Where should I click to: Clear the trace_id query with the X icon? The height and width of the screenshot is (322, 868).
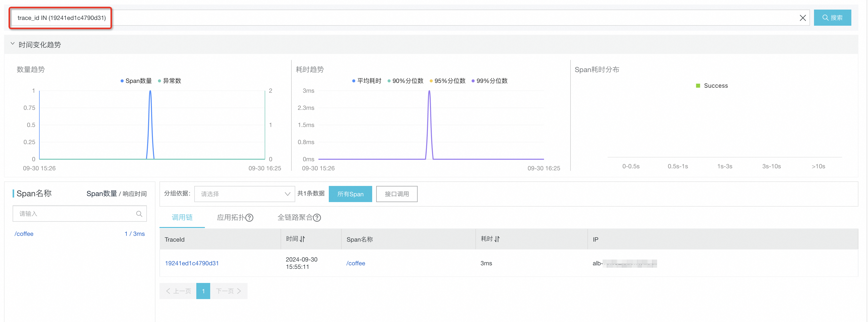pyautogui.click(x=803, y=18)
